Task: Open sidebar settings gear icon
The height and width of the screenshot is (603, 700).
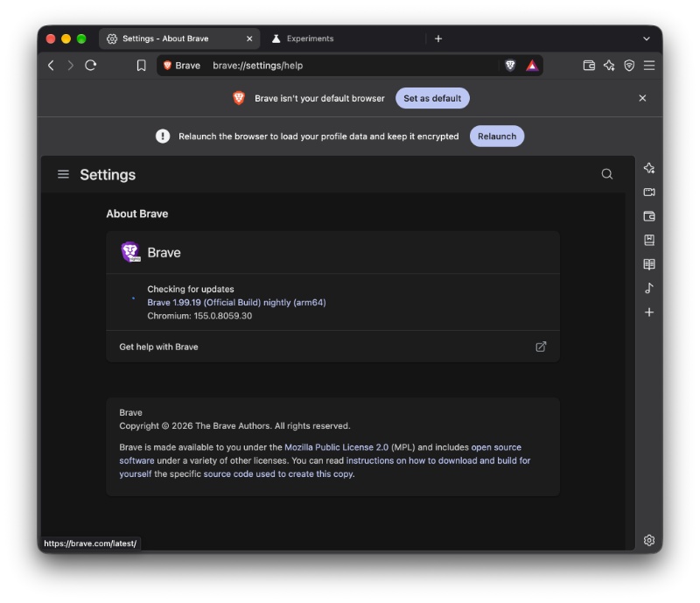Action: (649, 540)
